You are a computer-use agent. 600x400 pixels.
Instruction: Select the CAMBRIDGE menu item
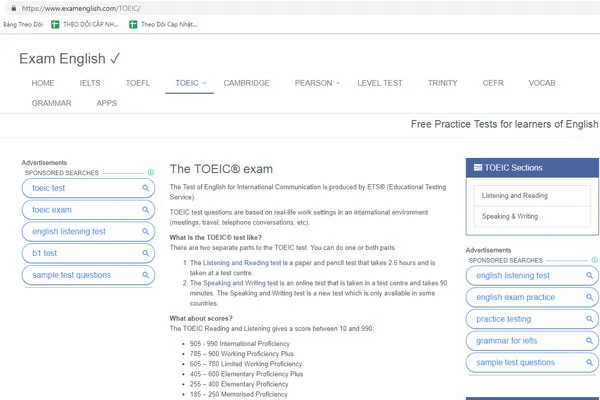coord(246,83)
